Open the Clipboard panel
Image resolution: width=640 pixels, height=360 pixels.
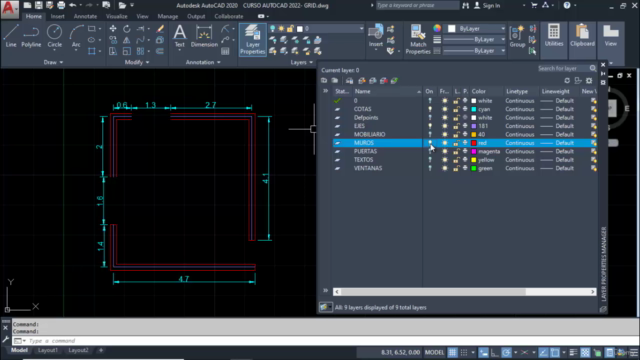[x=582, y=35]
